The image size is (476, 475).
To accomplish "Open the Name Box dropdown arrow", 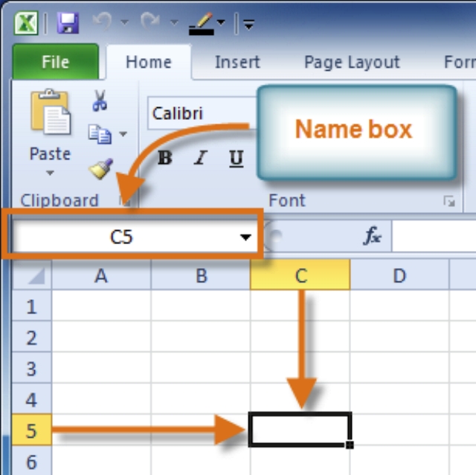I will pos(245,237).
